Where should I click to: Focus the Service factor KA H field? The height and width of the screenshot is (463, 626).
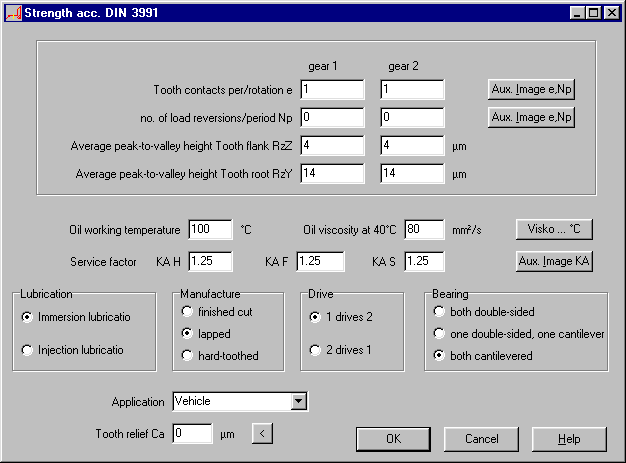(x=210, y=262)
